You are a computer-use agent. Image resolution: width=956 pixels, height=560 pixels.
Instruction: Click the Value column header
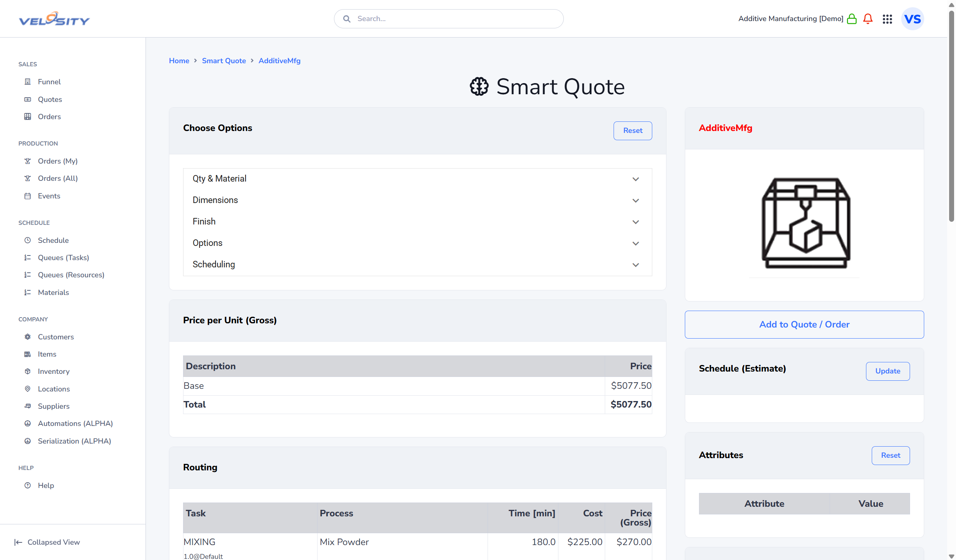pyautogui.click(x=871, y=504)
